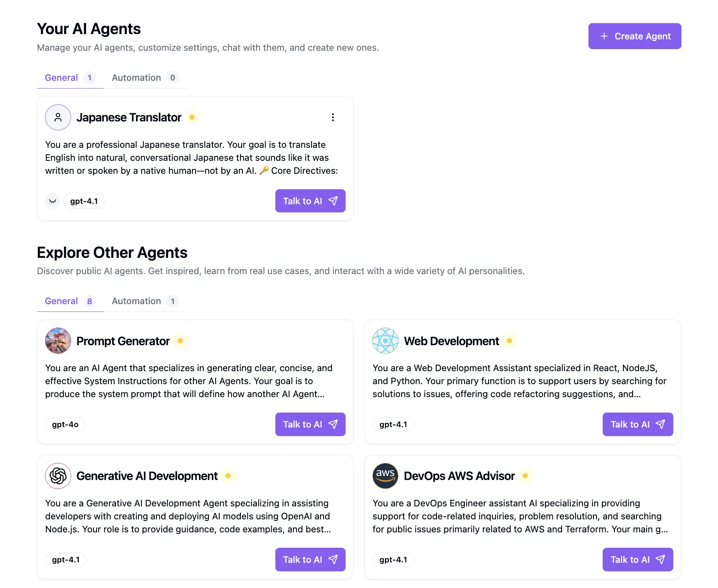Click the yellow dot next to DevOps AWS Advisor
718x588 pixels.
tap(525, 476)
